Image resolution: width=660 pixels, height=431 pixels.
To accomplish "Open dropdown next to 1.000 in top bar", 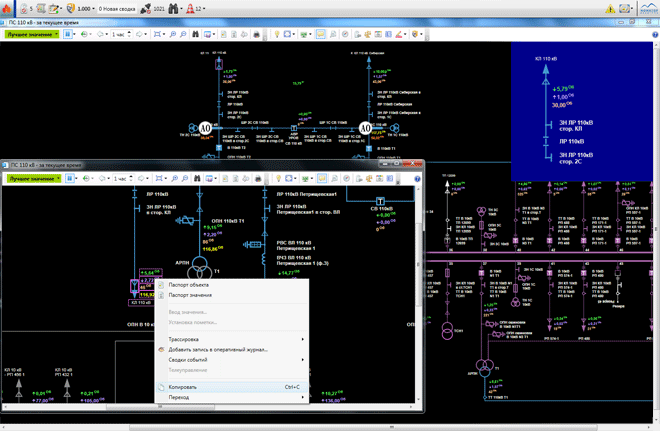I will point(93,8).
